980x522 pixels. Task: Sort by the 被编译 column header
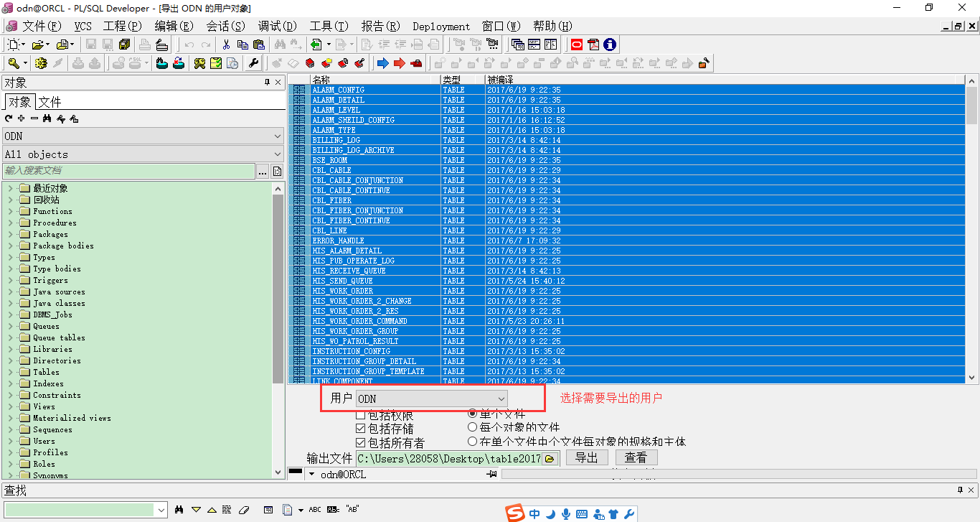tap(725, 80)
